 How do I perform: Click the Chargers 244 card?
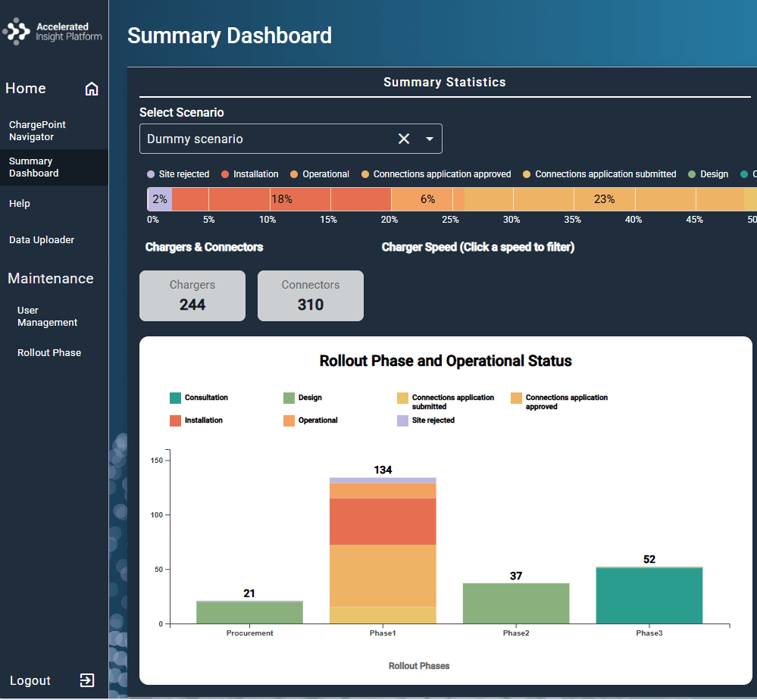pos(192,295)
